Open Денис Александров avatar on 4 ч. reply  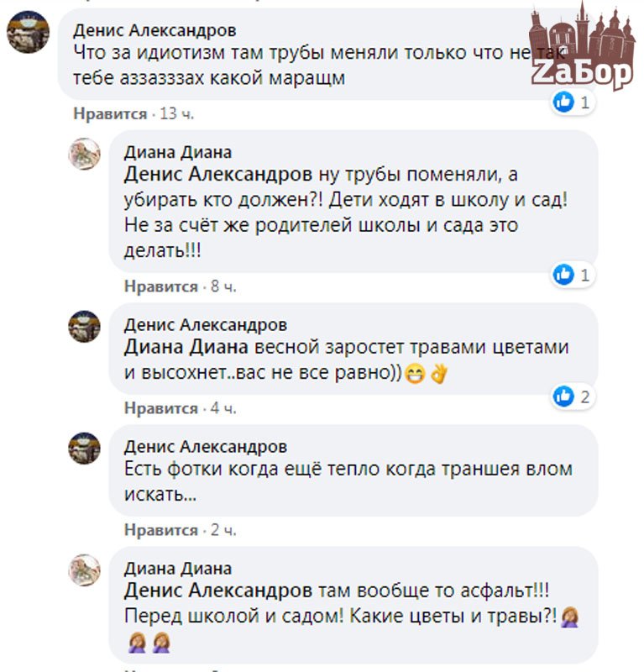click(85, 327)
